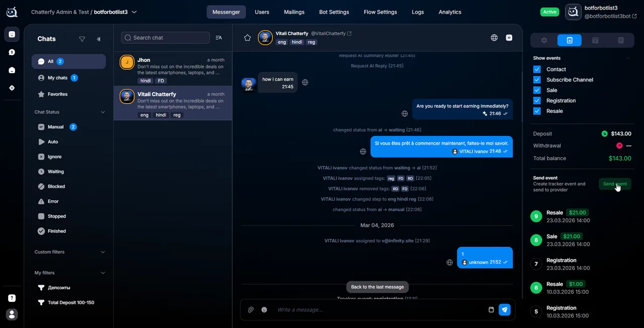
Task: Click the globe icon in the chat header
Action: 494,38
